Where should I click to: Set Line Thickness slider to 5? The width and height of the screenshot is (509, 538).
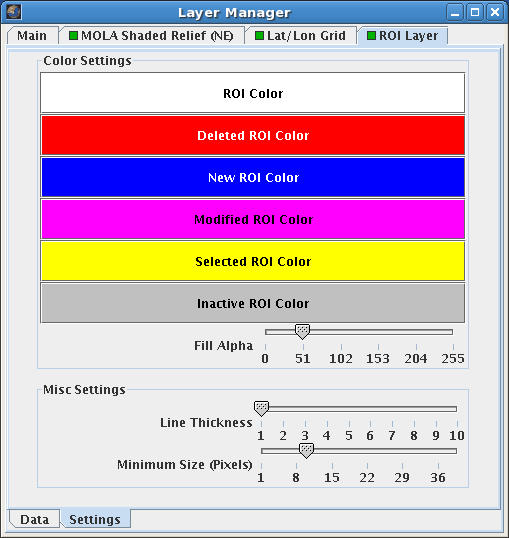[349, 409]
